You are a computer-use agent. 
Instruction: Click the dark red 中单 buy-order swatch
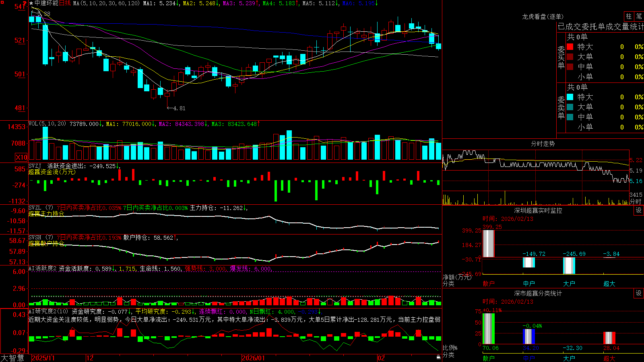coord(570,67)
